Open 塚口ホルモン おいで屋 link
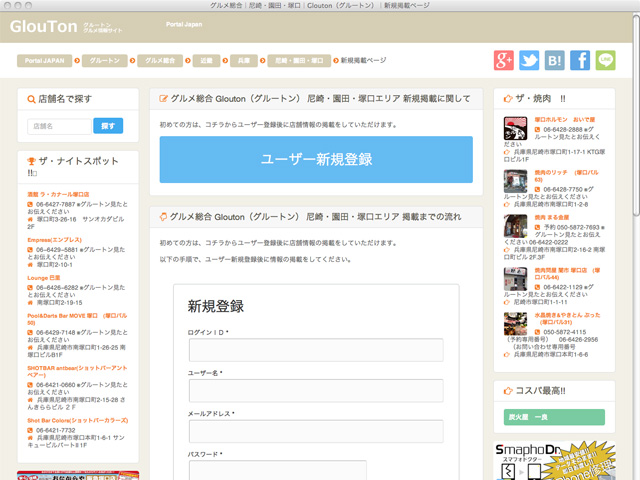640x480 pixels. click(565, 120)
